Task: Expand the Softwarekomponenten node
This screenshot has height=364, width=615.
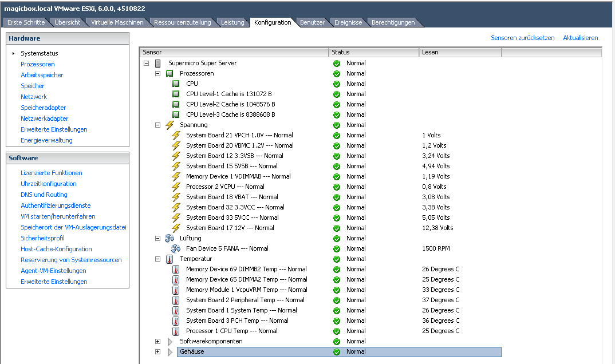Action: point(157,341)
